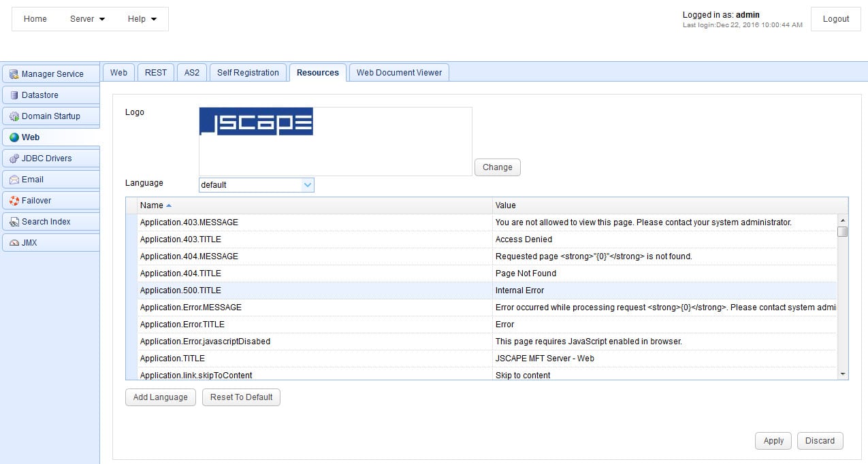Screen dimensions: 868x464
Task: Click the Discard button
Action: (820, 441)
